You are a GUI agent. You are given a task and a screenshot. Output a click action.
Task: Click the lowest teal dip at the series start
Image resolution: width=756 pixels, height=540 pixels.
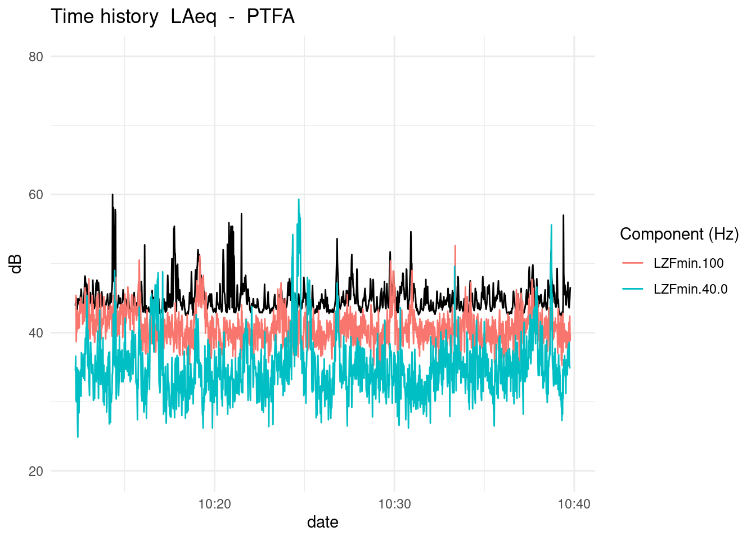78,436
